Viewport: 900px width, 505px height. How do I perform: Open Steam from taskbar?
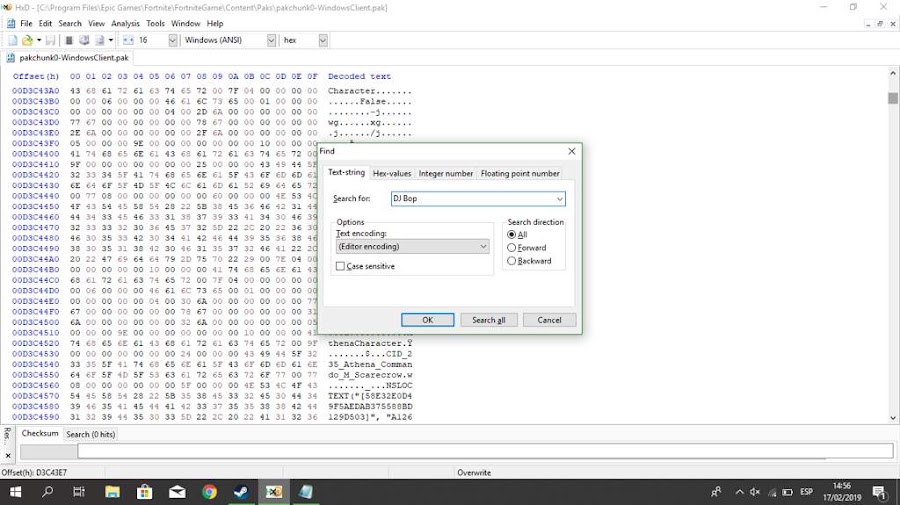(x=241, y=492)
